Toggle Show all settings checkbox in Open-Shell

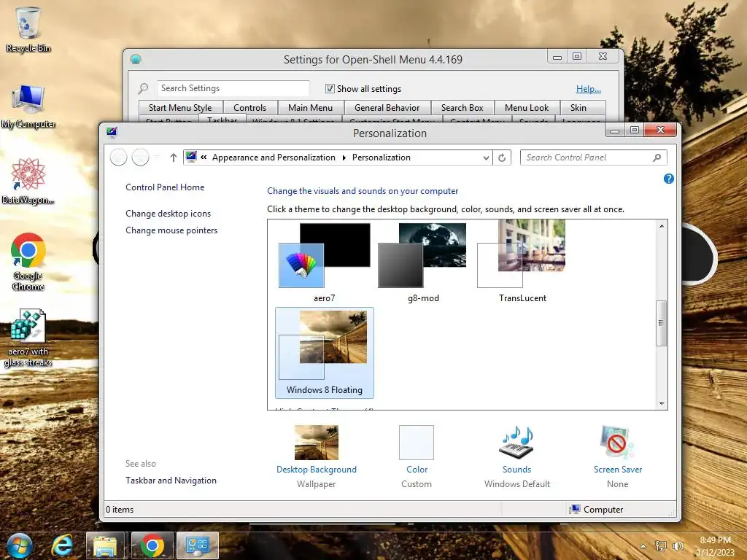(x=330, y=88)
